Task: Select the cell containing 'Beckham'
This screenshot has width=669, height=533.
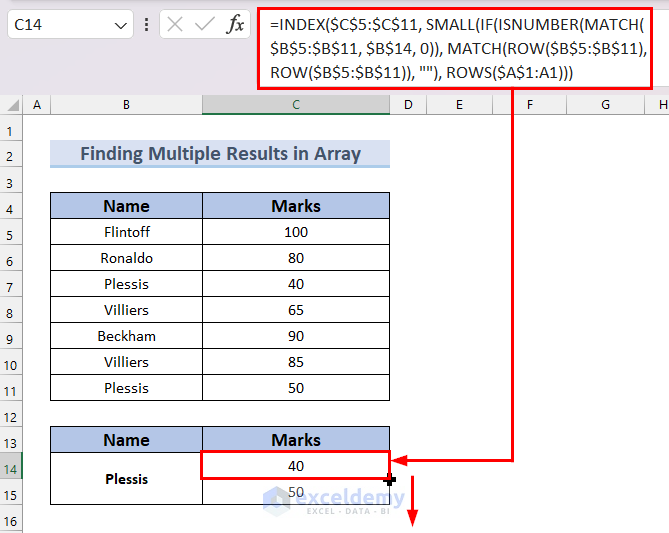Action: pos(126,336)
